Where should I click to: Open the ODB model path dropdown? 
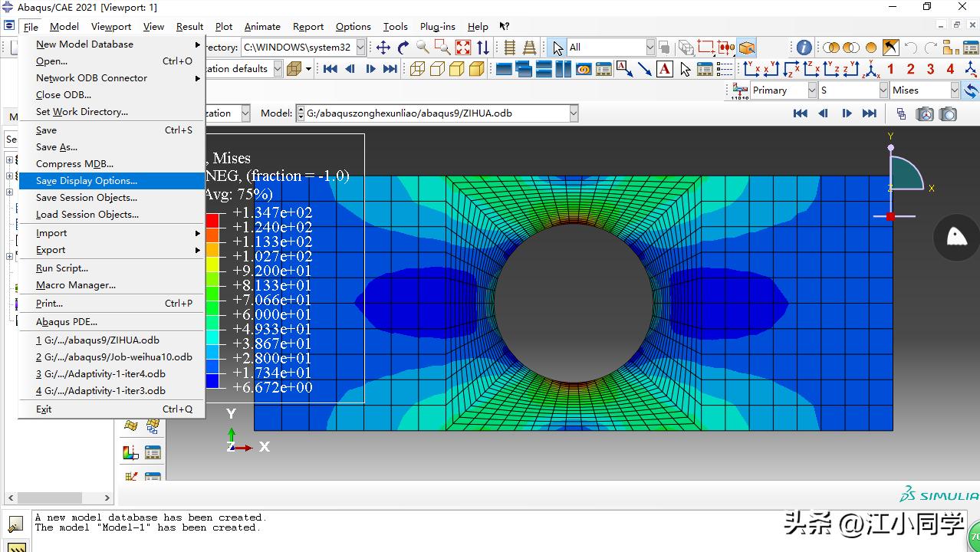point(573,113)
